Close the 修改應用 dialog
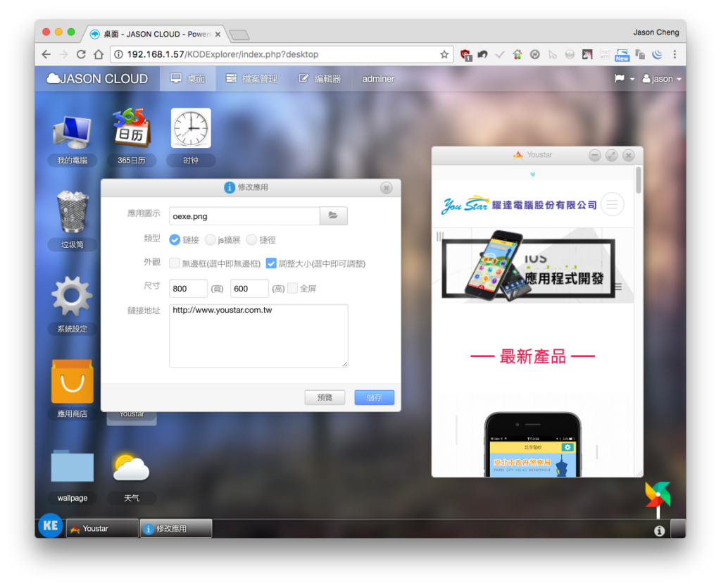The width and height of the screenshot is (721, 588). tap(387, 187)
